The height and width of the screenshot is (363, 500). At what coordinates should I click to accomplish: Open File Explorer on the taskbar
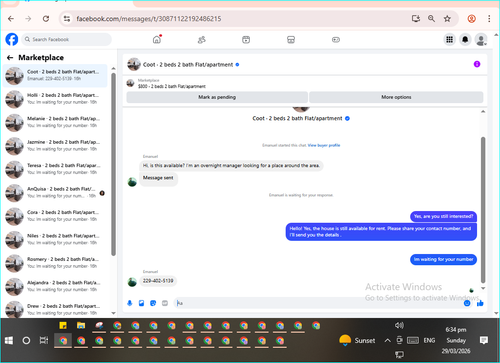click(81, 325)
